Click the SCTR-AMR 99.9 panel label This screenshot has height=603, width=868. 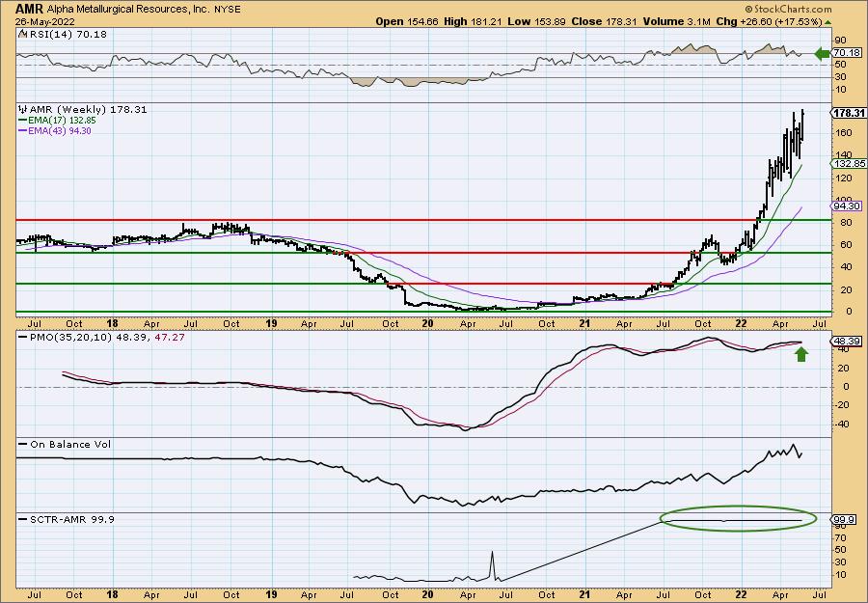click(x=72, y=519)
